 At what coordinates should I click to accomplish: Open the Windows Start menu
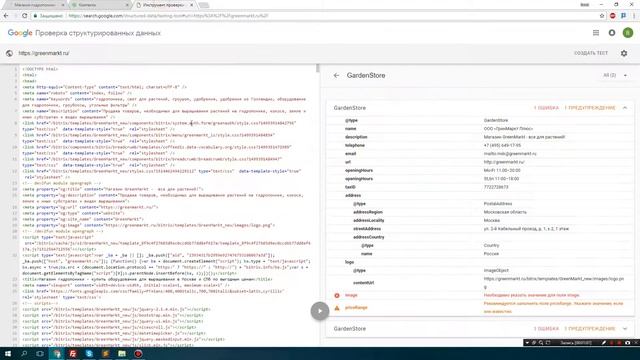point(8,353)
